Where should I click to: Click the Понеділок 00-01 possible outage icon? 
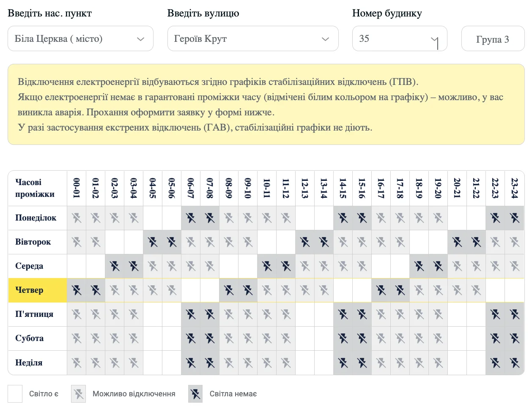(77, 218)
